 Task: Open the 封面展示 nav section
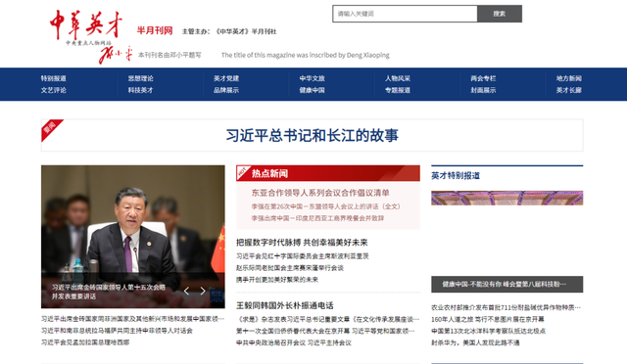click(483, 90)
